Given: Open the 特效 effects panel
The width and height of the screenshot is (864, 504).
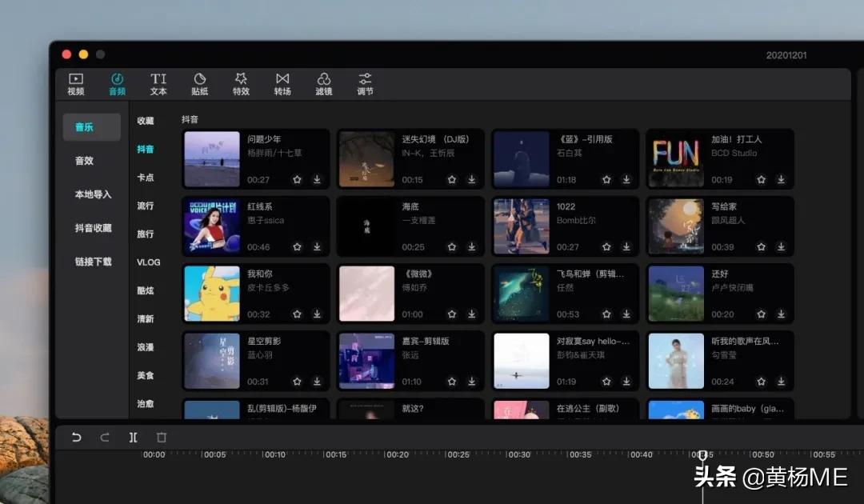Looking at the screenshot, I should point(241,84).
